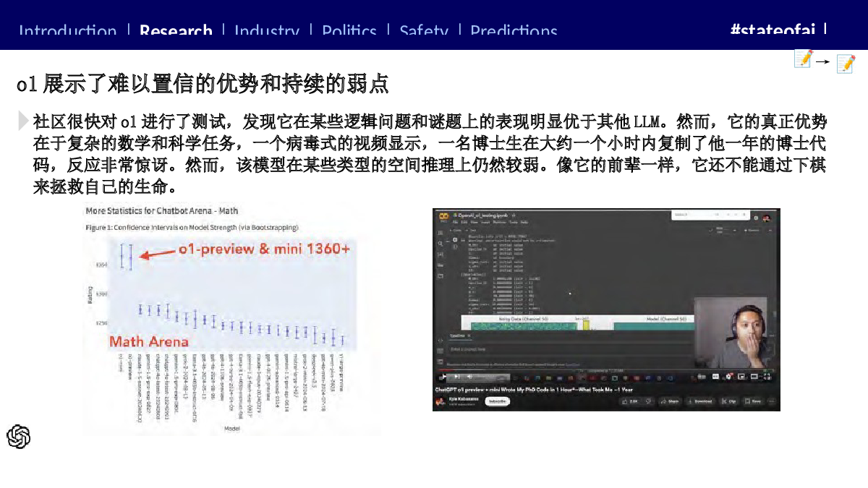Go to the Research section tab
This screenshot has width=868, height=488.
176,31
